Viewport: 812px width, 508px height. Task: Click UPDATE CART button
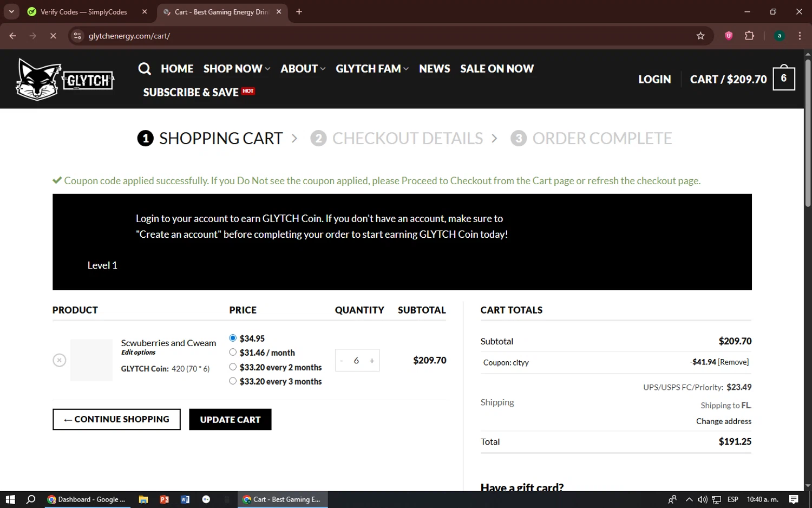[x=230, y=419]
